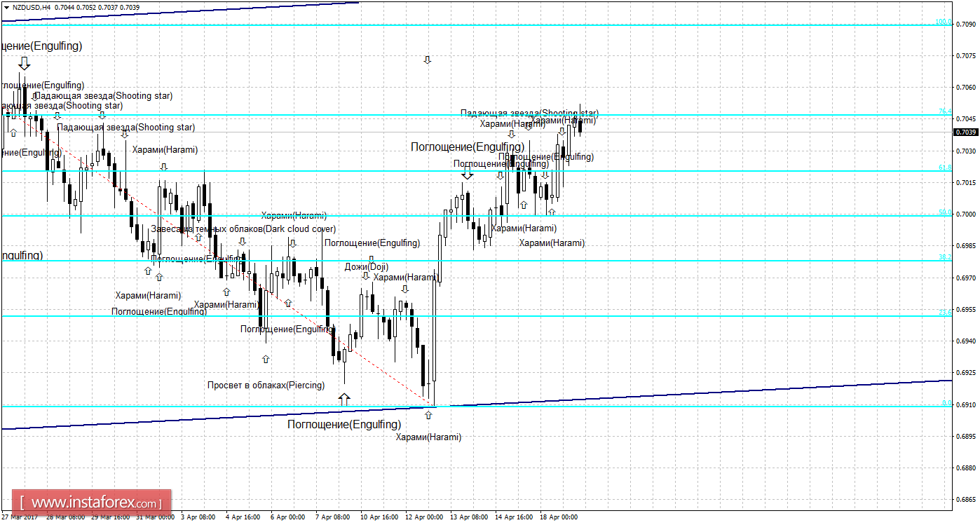The height and width of the screenshot is (525, 980).
Task: Click the Дожи(Doji) pattern label
Action: [x=366, y=266]
